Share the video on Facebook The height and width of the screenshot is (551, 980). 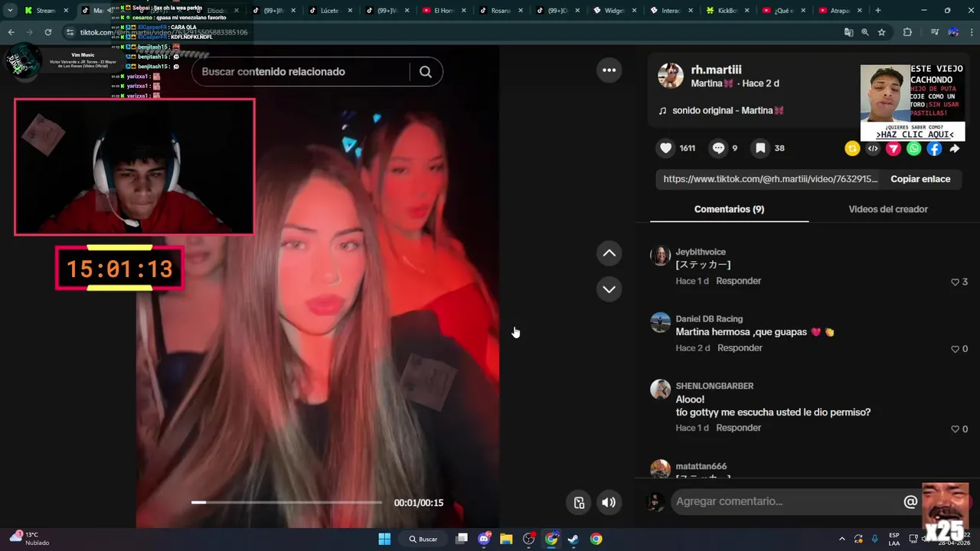pos(935,148)
